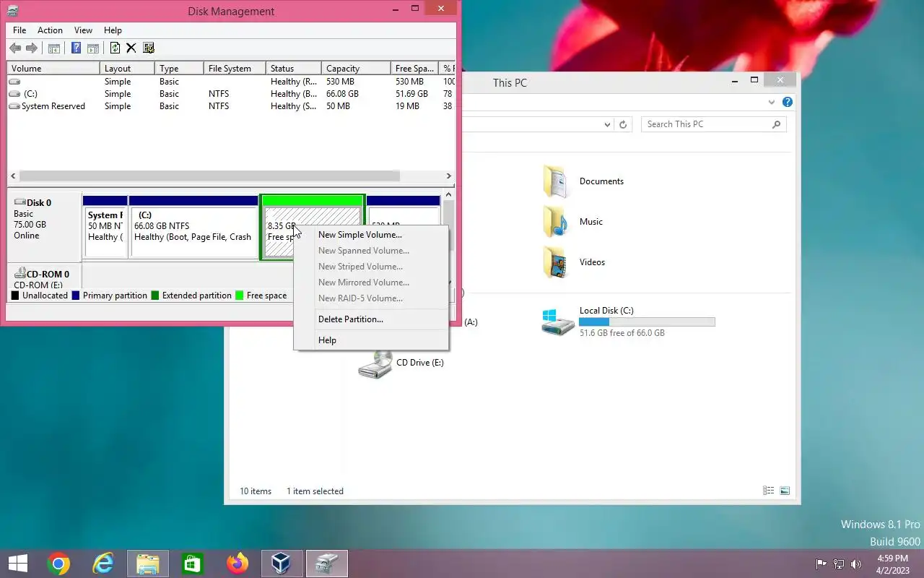Click the speaker volume icon in system tray
The image size is (924, 578).
[856, 564]
